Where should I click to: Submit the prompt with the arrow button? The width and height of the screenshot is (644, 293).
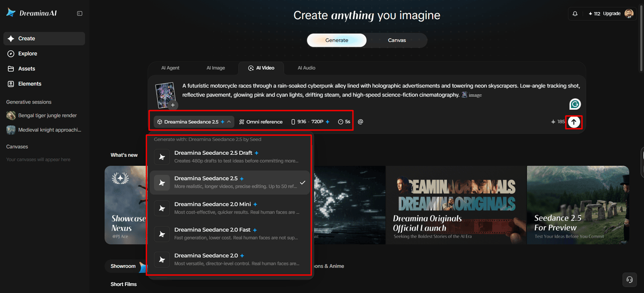click(574, 122)
